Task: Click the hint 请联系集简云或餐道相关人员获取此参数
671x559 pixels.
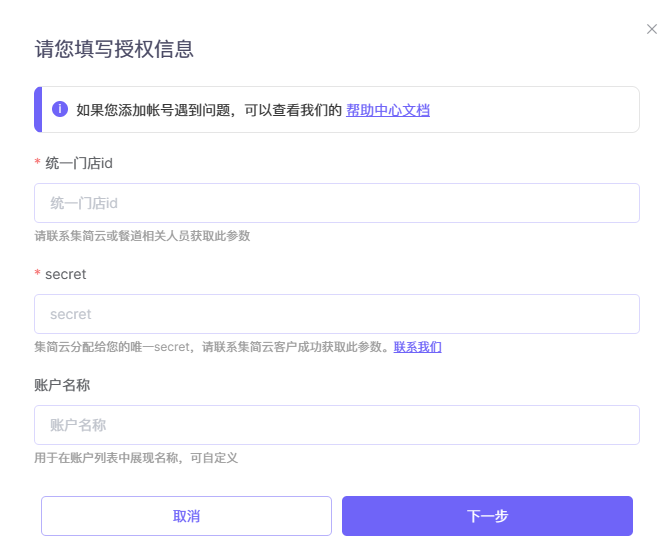Action: tap(142, 236)
